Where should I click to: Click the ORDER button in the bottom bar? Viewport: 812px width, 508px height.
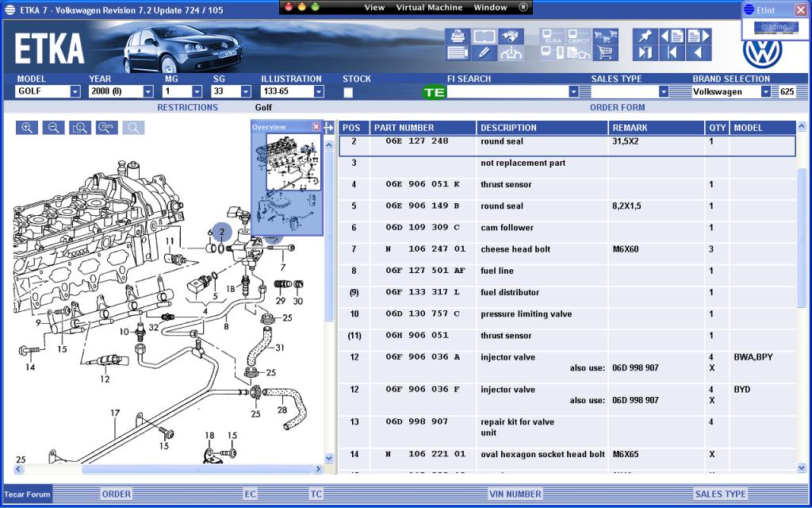(116, 494)
